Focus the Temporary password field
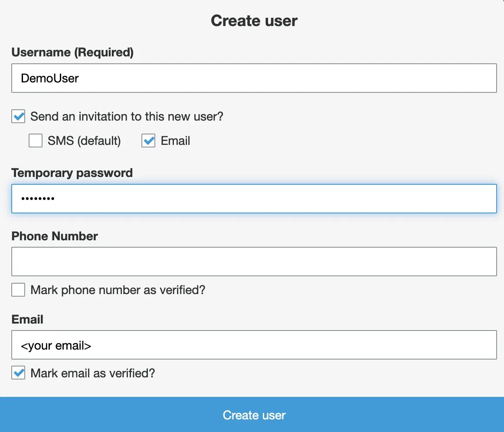 tap(254, 199)
